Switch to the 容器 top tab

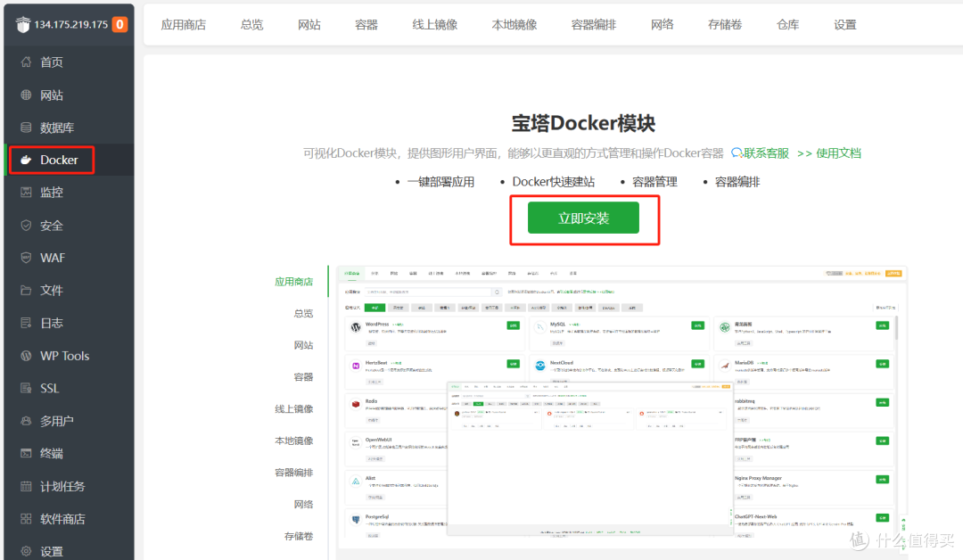point(366,25)
